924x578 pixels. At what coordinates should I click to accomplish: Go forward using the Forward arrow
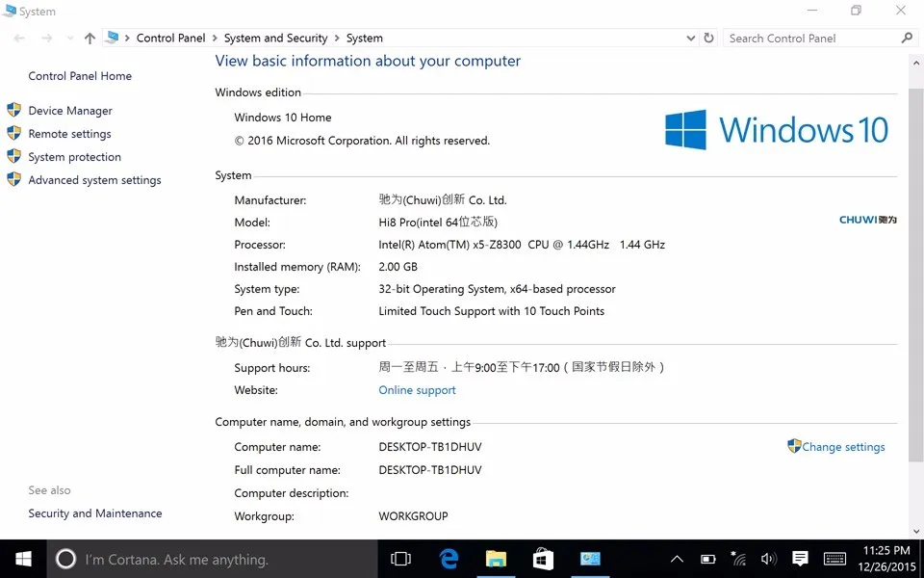[x=46, y=39]
